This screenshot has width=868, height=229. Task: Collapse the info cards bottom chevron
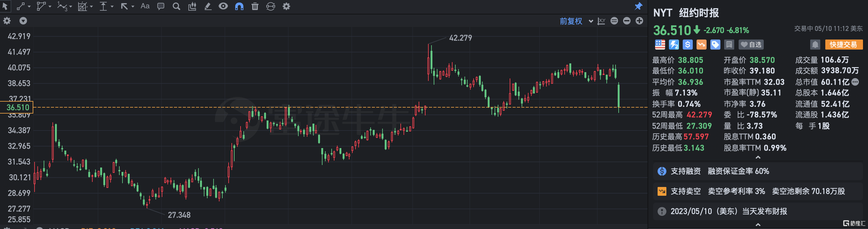[758, 225]
